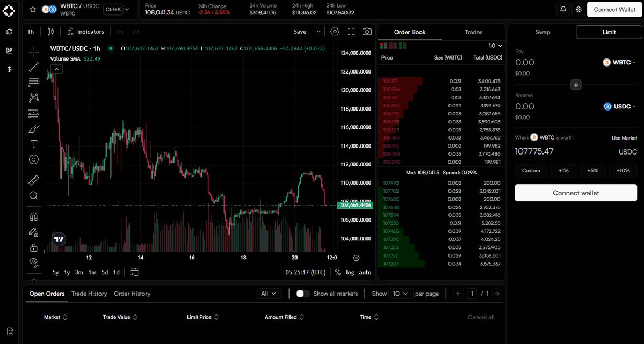Select the zoom in tool
Viewport: 644px width, 344px height.
tap(34, 196)
